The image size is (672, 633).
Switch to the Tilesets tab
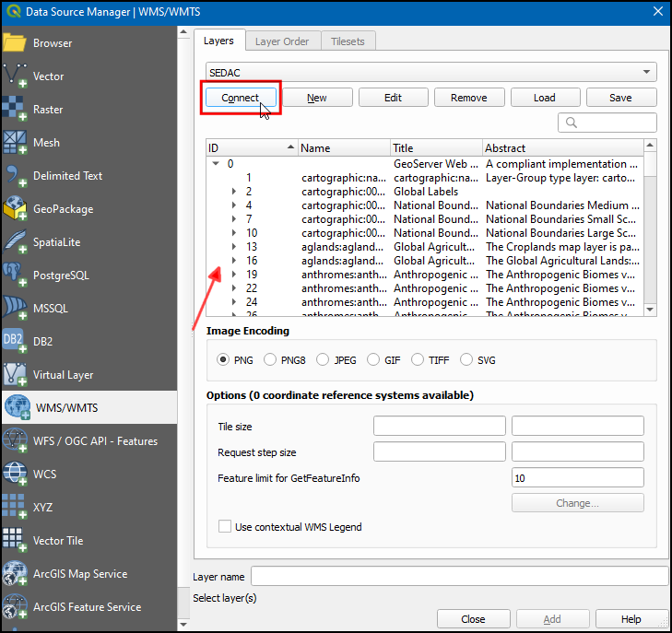348,41
